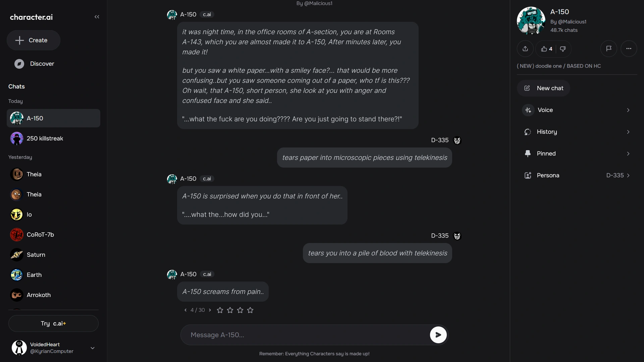This screenshot has height=362, width=644.
Task: Show the next swipe response
Action: pos(210,310)
